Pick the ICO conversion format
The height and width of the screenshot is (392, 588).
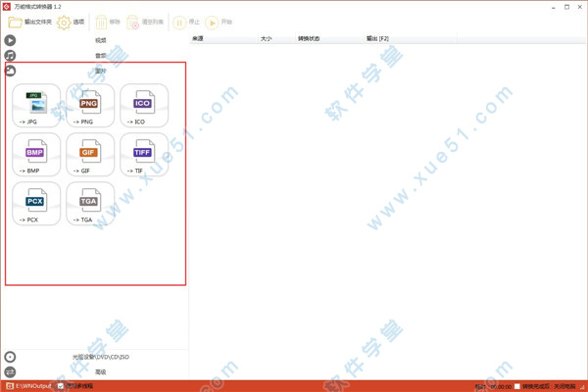coord(143,105)
